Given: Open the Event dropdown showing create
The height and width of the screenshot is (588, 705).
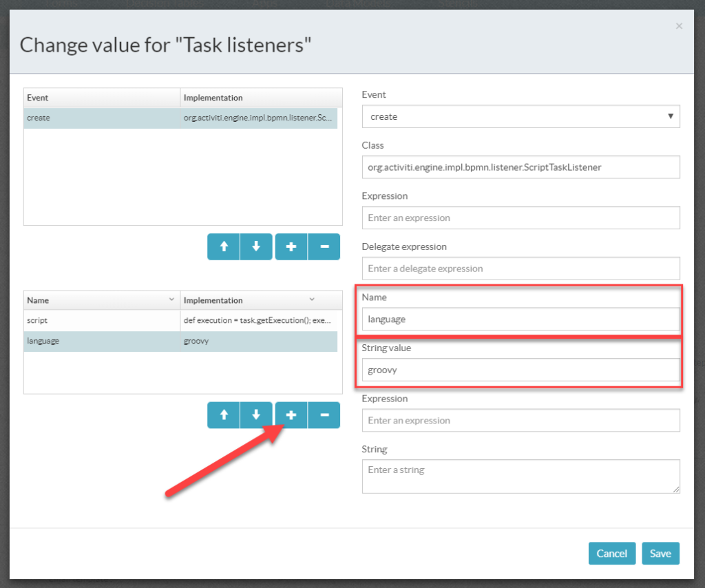Looking at the screenshot, I should (520, 116).
